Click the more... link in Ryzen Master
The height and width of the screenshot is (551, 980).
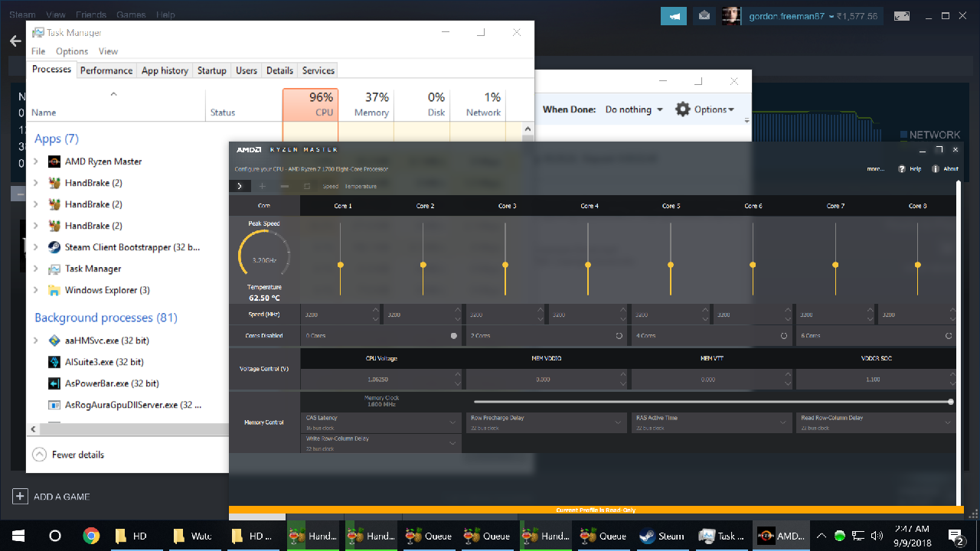876,169
